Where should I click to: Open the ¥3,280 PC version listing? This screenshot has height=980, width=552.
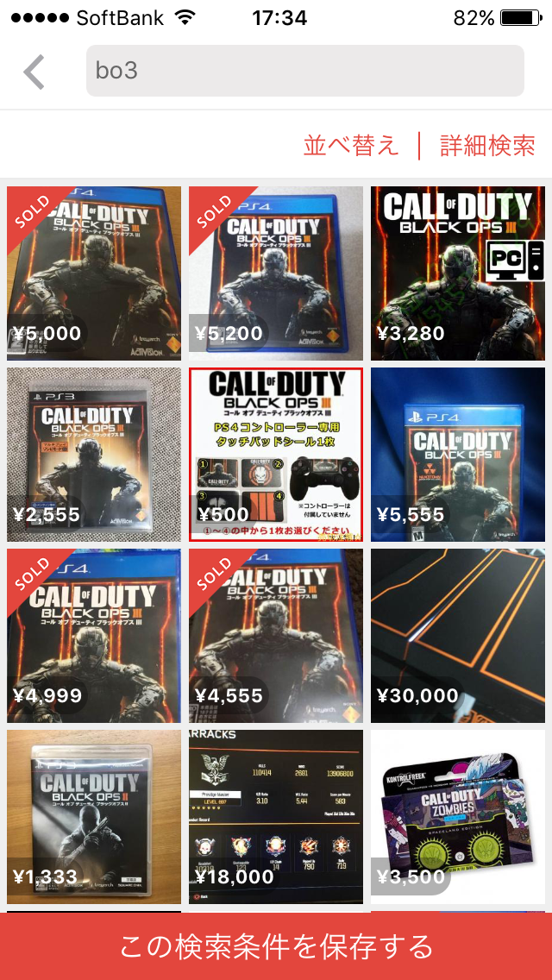pyautogui.click(x=458, y=273)
